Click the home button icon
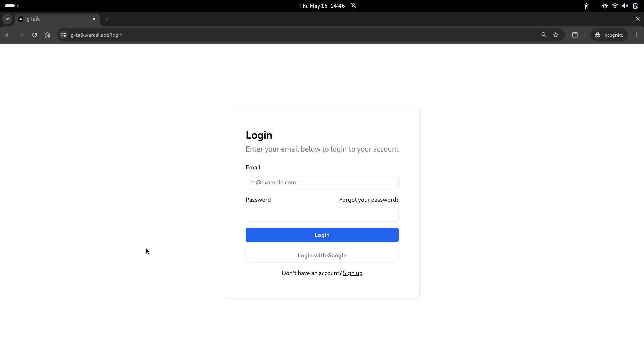644x362 pixels. point(48,35)
